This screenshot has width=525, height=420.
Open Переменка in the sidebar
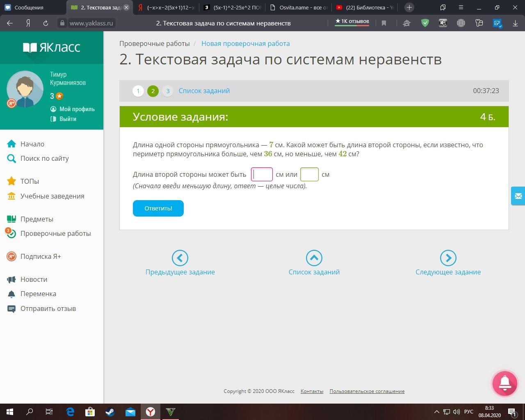point(38,294)
